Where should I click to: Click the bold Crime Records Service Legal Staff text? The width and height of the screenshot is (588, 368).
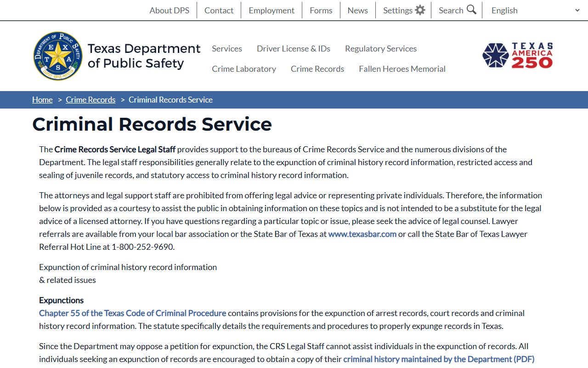click(x=115, y=149)
